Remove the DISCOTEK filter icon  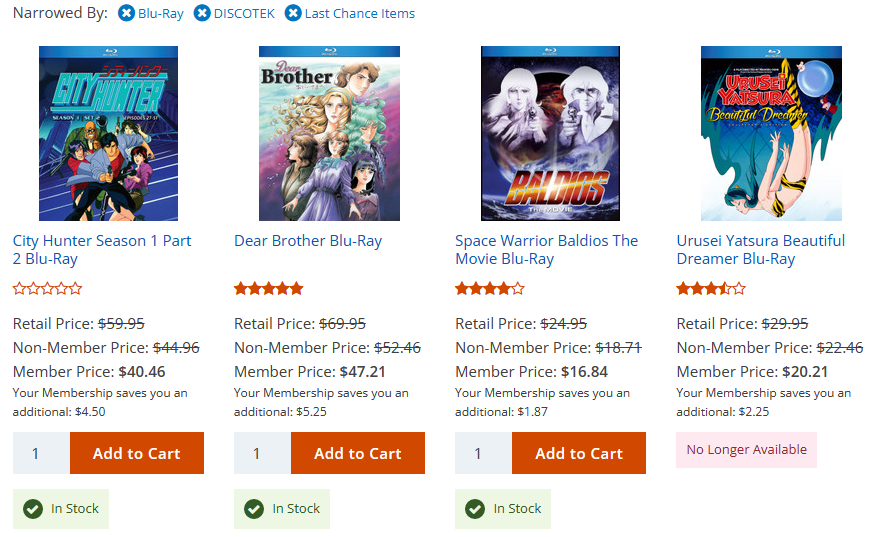[x=202, y=13]
